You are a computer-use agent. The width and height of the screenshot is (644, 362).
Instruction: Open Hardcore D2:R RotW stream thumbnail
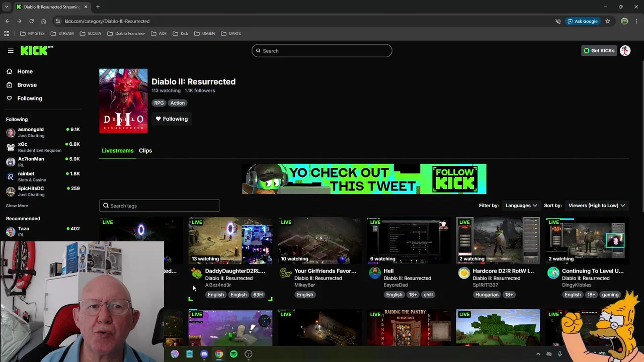pyautogui.click(x=498, y=240)
